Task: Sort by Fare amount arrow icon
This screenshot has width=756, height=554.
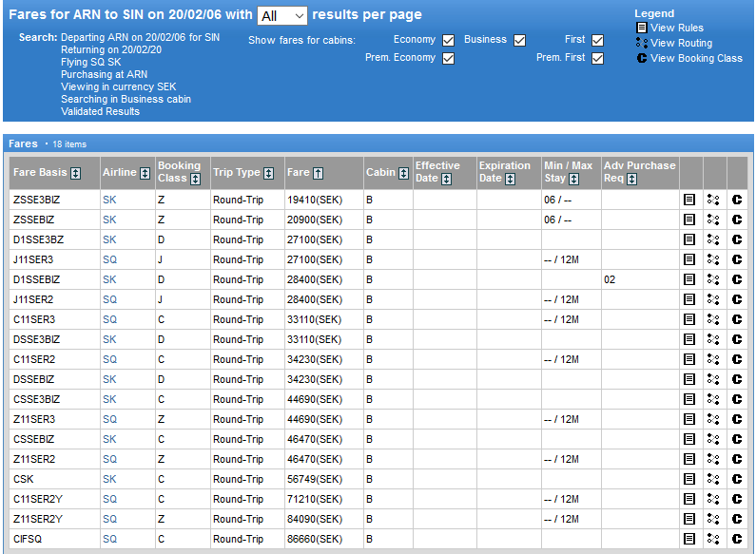Action: click(x=318, y=173)
